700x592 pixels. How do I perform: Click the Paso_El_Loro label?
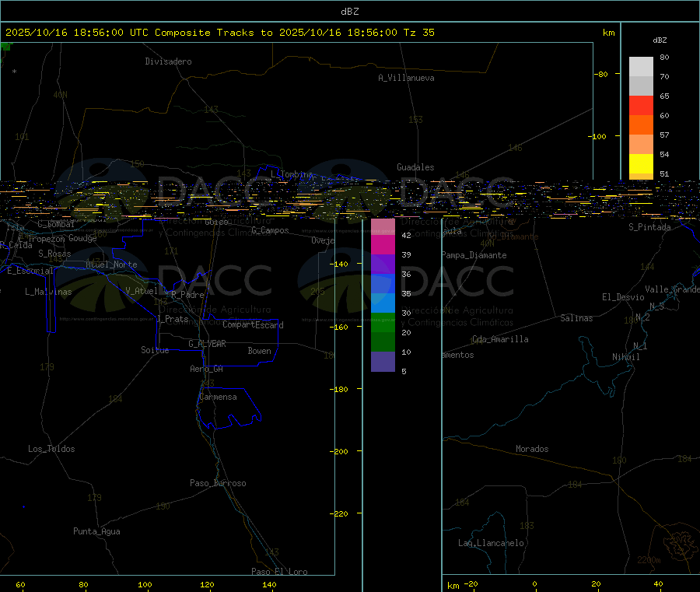click(279, 572)
